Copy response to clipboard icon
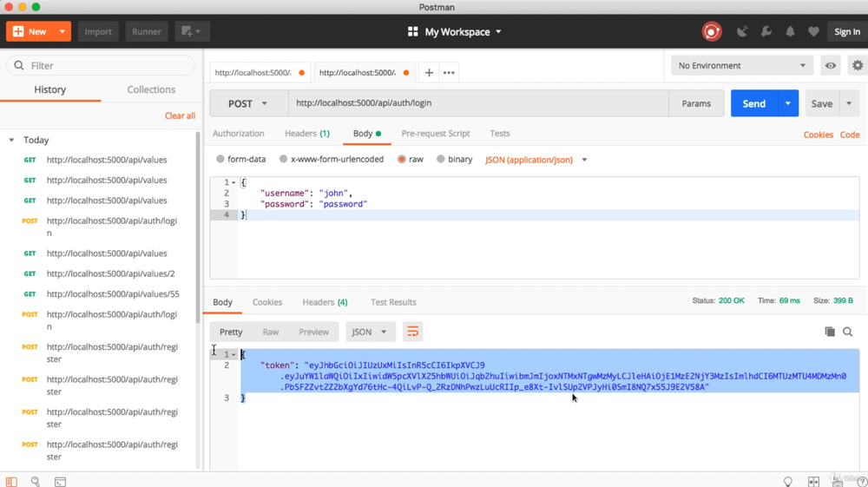868x487 pixels. coord(830,332)
